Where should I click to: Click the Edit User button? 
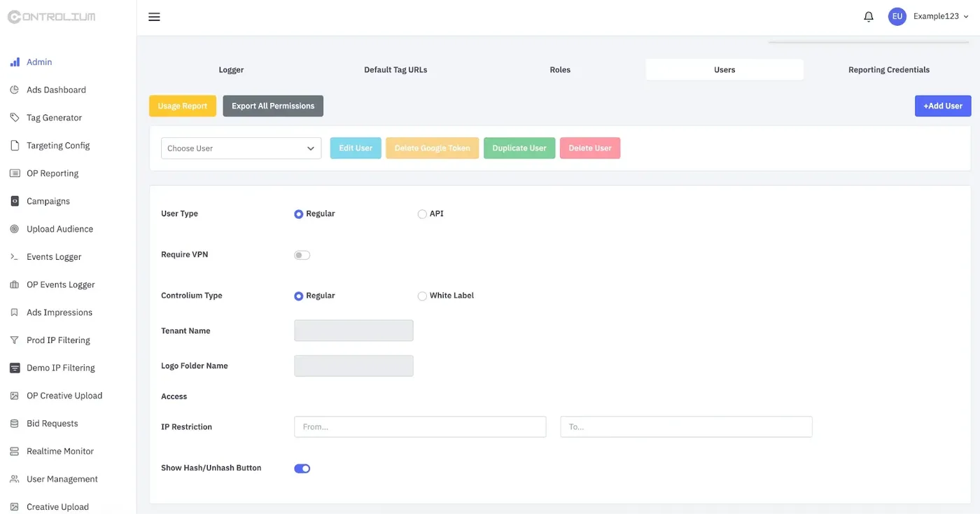click(356, 148)
